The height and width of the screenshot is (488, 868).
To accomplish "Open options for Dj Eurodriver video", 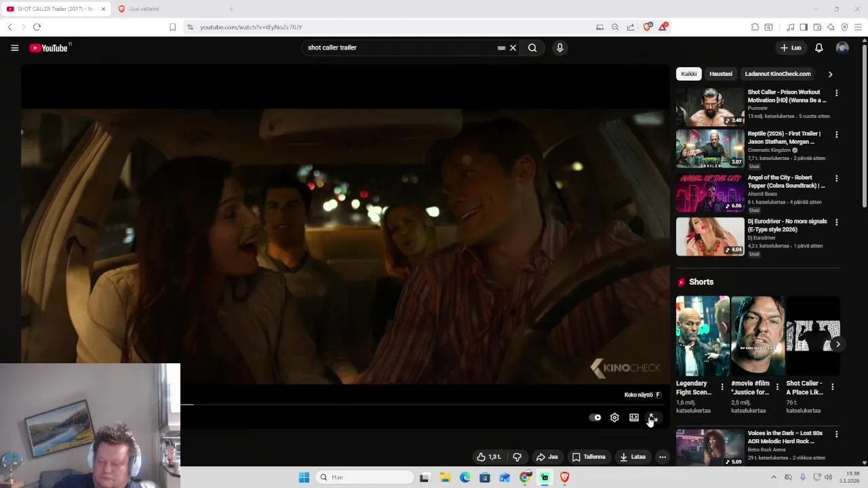I will coord(836,222).
